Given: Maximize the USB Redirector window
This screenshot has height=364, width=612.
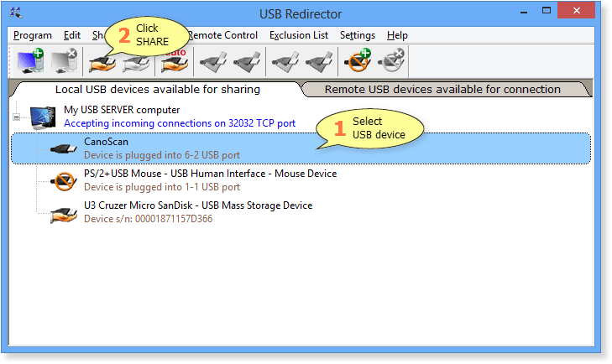Looking at the screenshot, I should click(x=547, y=11).
